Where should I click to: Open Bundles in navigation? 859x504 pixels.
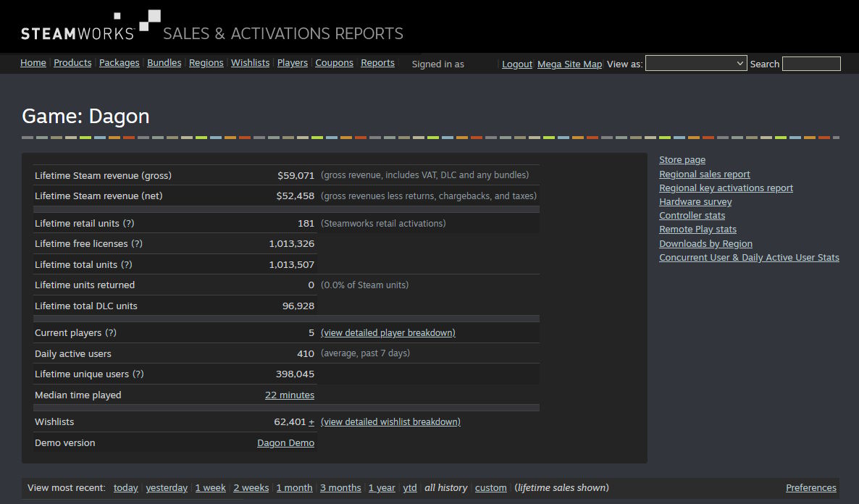coord(164,62)
